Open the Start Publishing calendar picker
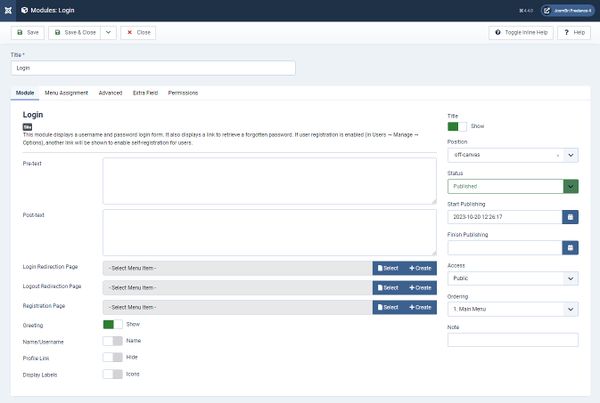This screenshot has height=403, width=600. (570, 216)
